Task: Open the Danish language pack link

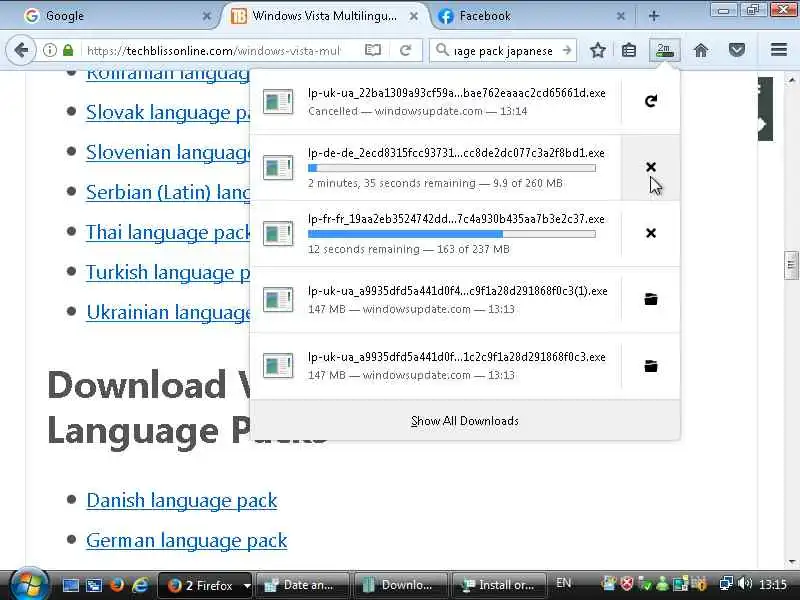Action: point(182,500)
